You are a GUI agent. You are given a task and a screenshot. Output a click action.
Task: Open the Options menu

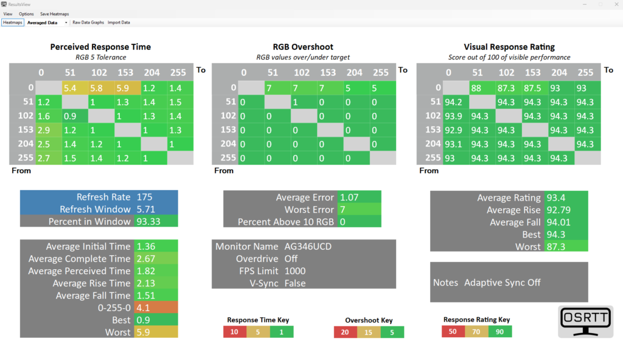(26, 13)
